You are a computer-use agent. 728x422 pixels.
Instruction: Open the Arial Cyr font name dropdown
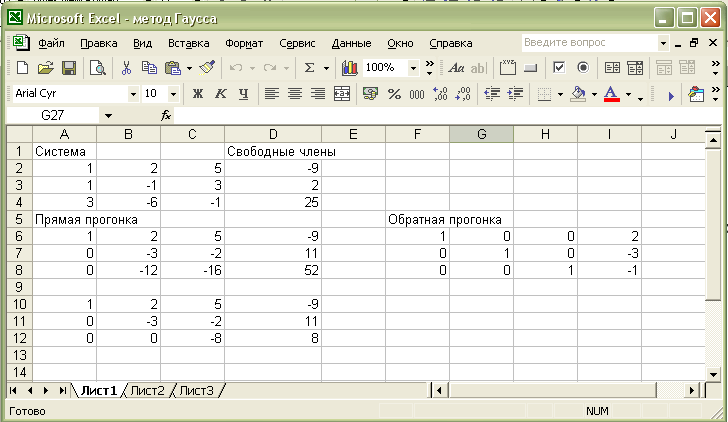pyautogui.click(x=133, y=94)
